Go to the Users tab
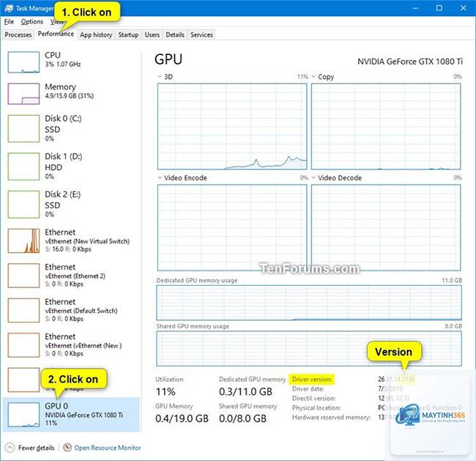The width and height of the screenshot is (476, 461). 152,35
